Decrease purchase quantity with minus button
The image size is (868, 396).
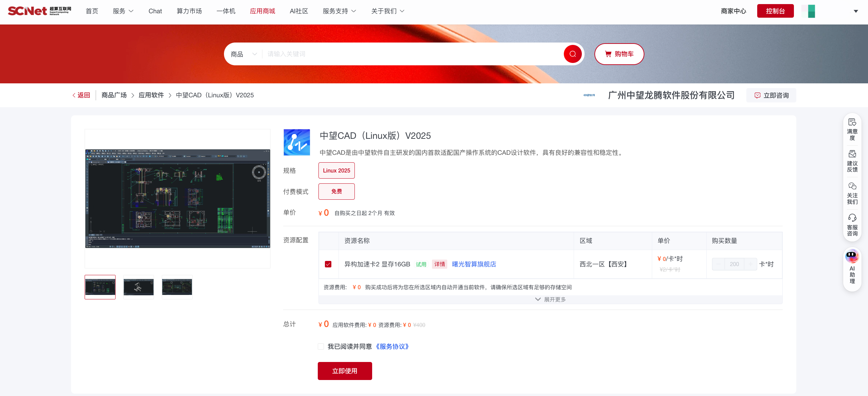(x=718, y=264)
